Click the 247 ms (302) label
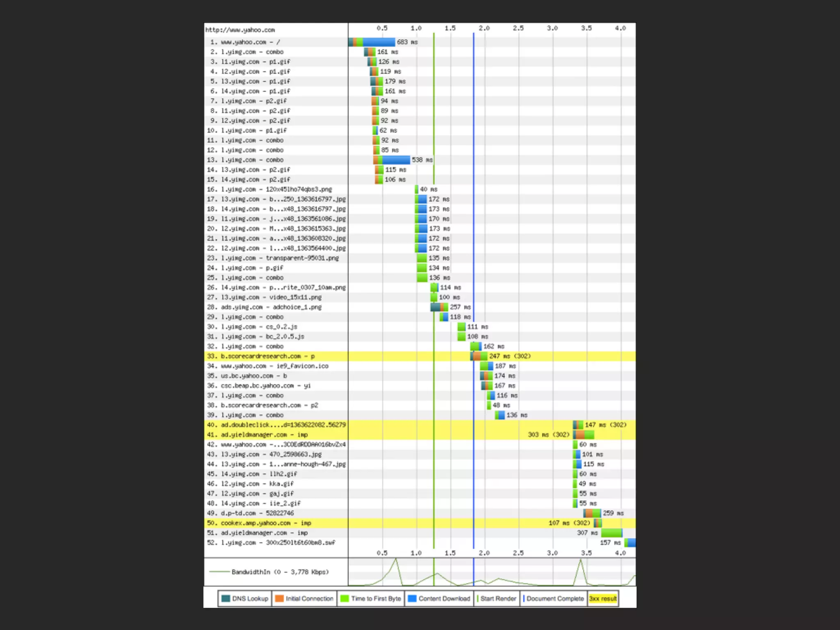The height and width of the screenshot is (630, 840). coord(510,356)
